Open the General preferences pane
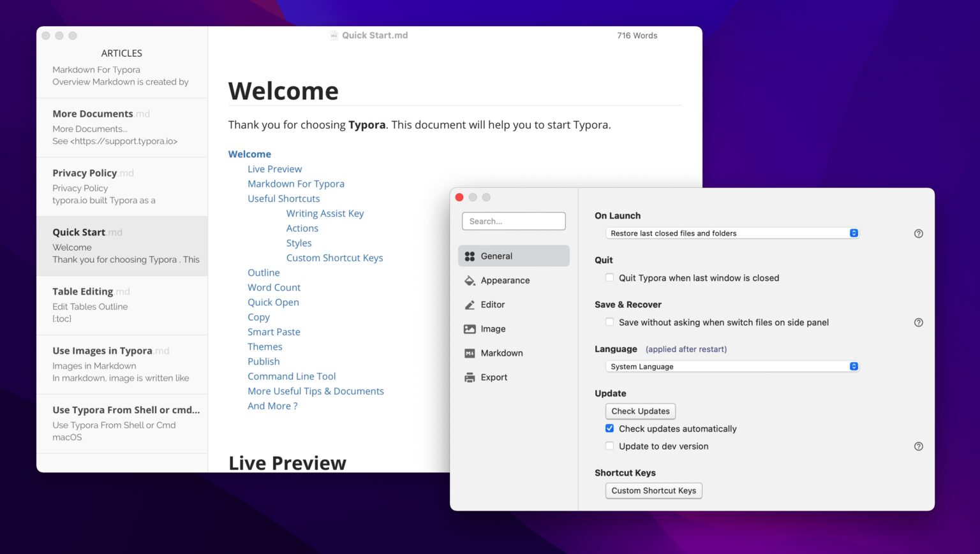The image size is (980, 554). (x=496, y=256)
